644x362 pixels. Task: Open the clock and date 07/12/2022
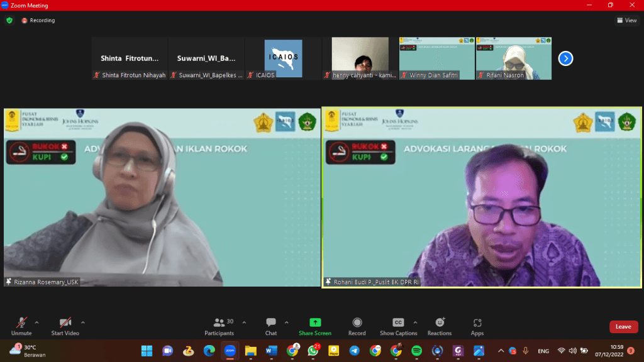point(609,351)
